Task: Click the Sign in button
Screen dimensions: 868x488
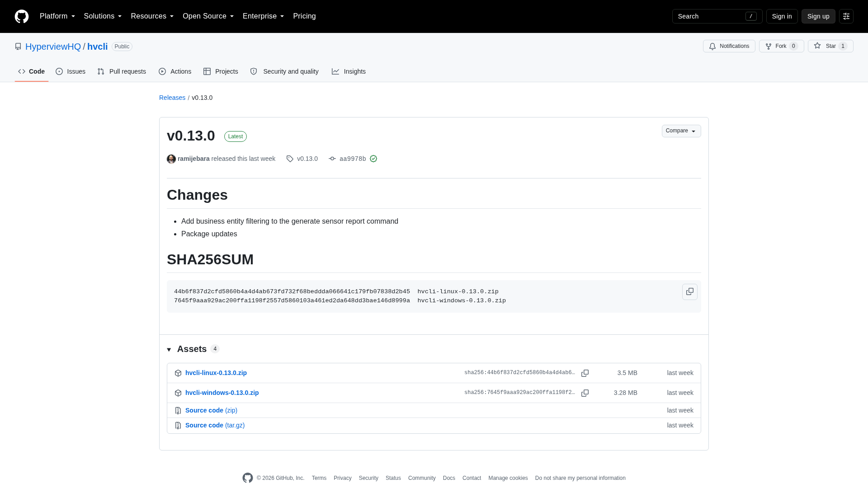Action: tap(782, 16)
